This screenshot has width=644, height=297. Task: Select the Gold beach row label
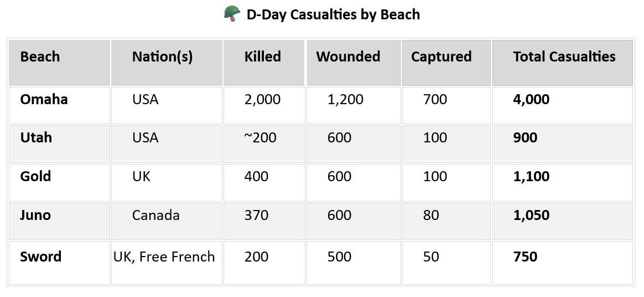(x=35, y=177)
